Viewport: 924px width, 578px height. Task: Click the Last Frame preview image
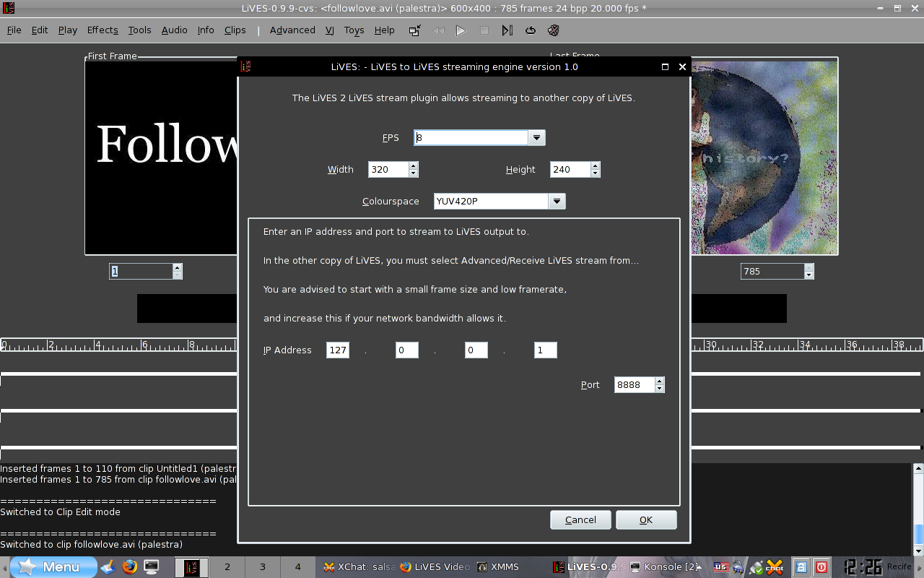[764, 158]
